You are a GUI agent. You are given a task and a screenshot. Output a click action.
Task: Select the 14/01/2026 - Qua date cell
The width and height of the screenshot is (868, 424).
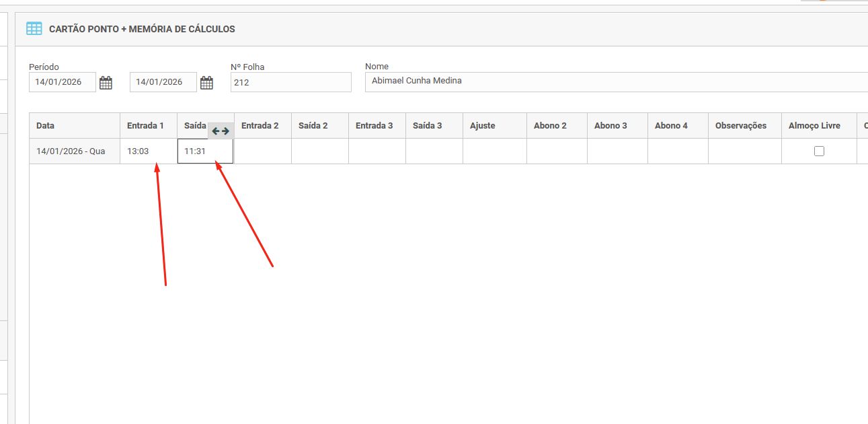[x=74, y=151]
